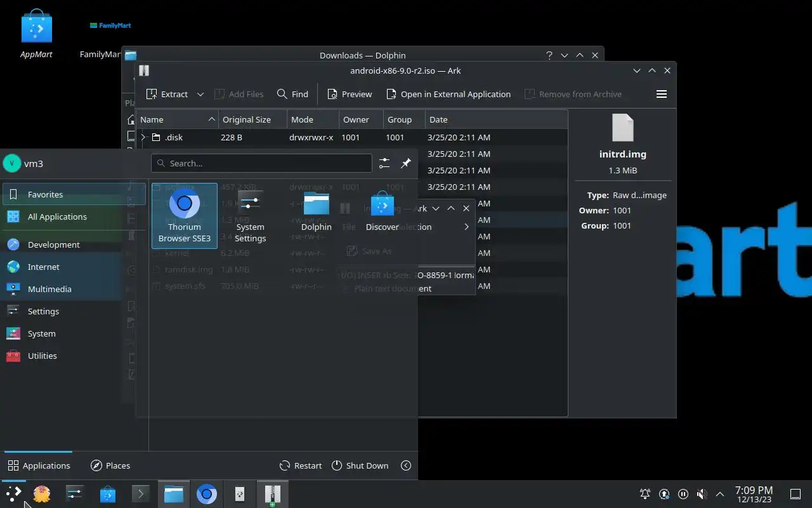The height and width of the screenshot is (508, 812).
Task: Launch Discover store from the taskbar
Action: [108, 493]
